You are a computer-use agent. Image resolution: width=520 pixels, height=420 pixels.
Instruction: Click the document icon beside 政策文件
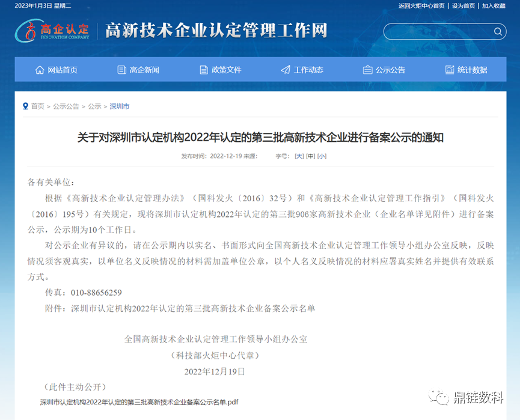(204, 69)
